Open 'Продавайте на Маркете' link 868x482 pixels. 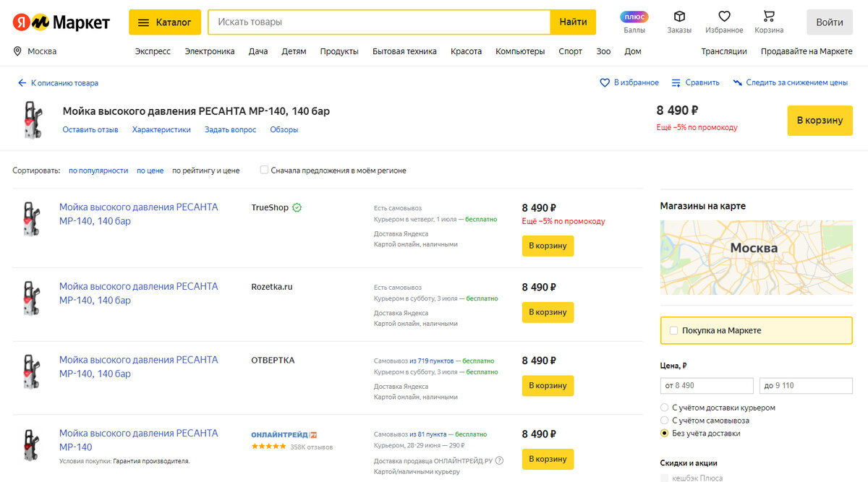click(x=807, y=51)
